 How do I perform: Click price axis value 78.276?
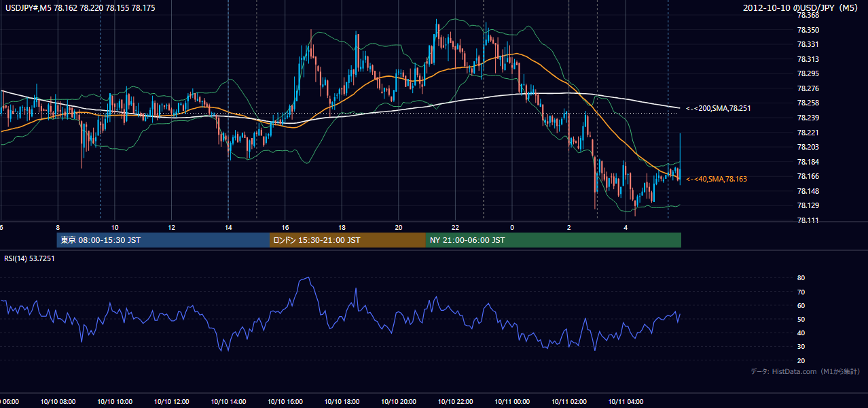pos(808,88)
